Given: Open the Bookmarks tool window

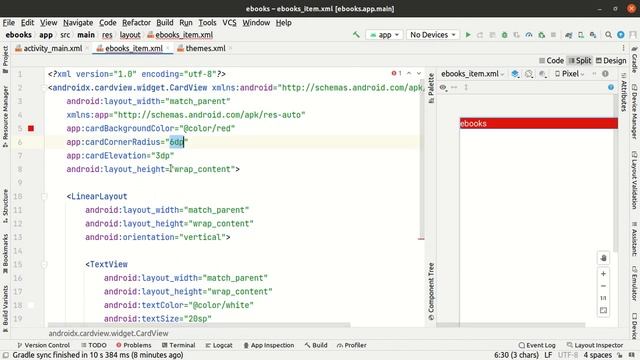Looking at the screenshot, I should tap(5, 253).
